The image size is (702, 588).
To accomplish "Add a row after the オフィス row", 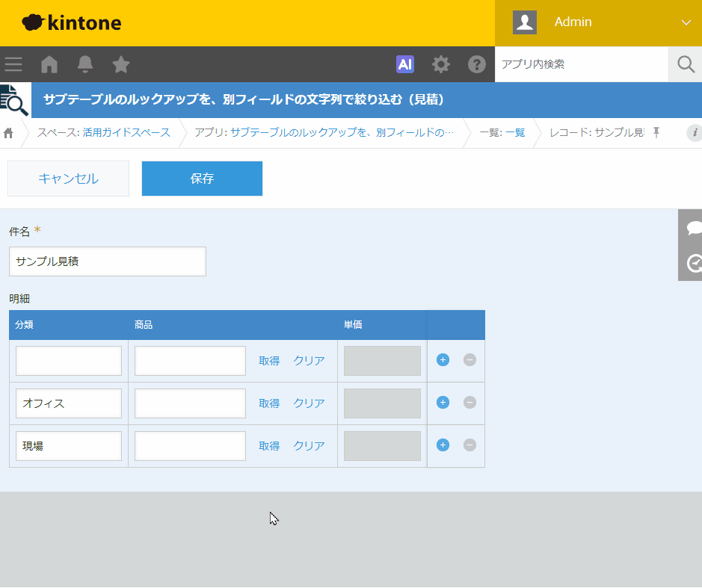I will coord(443,402).
